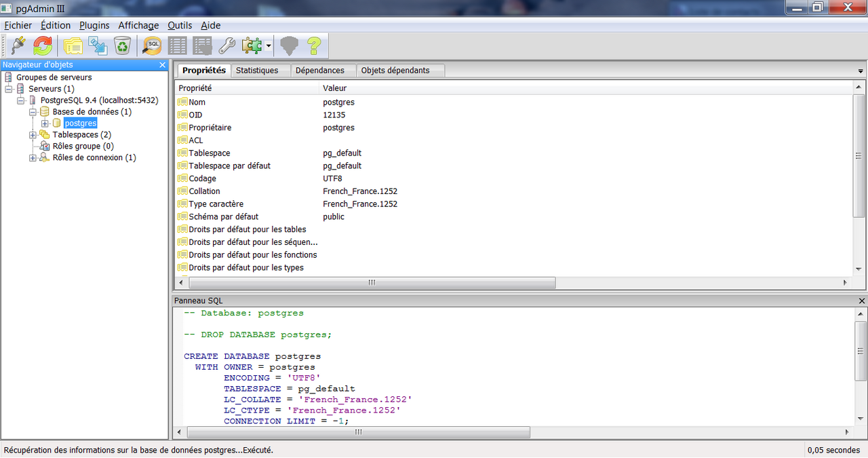Click the create new object toolbar icon
Viewport: 868px width, 458px height.
point(98,45)
